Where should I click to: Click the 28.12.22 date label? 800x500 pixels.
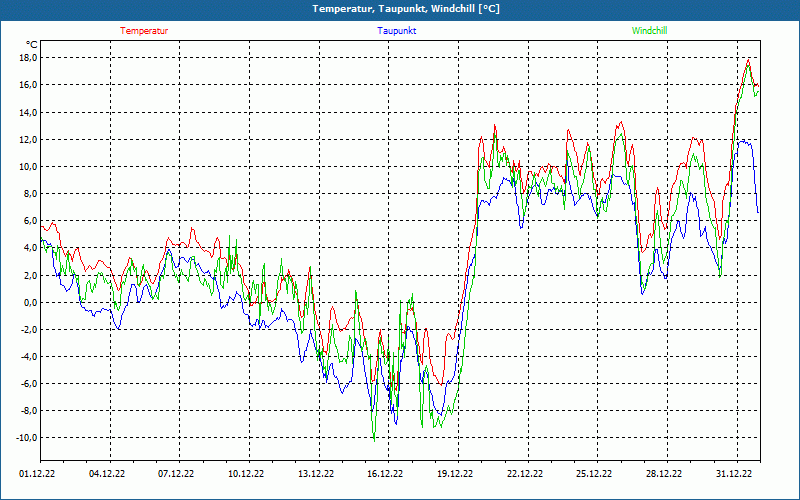pyautogui.click(x=664, y=473)
